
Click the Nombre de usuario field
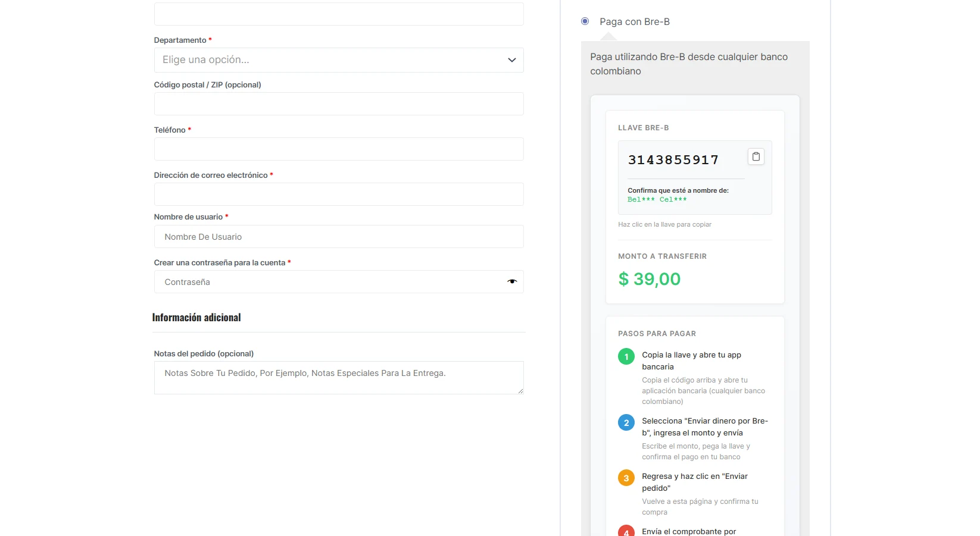tap(338, 237)
